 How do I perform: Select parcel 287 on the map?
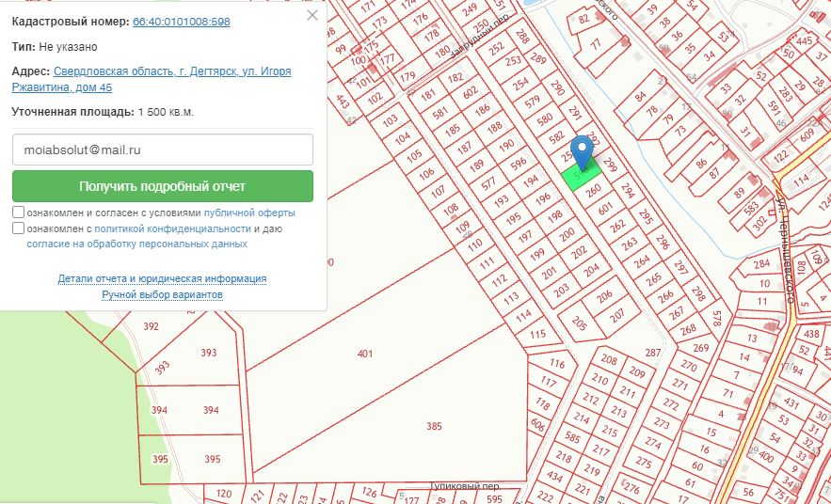(x=653, y=353)
